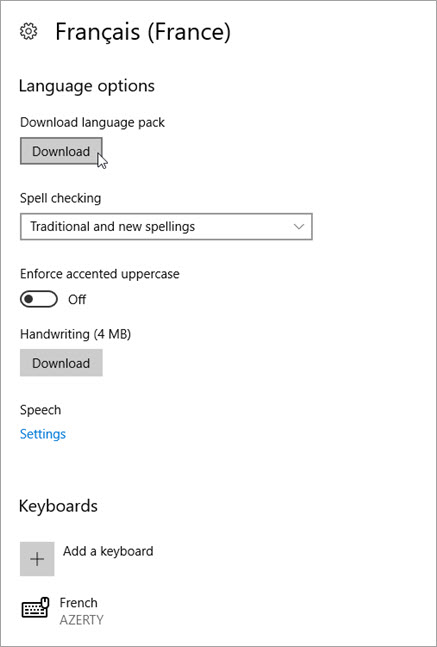Open the Traditional and new spellings dropdown

coord(166,227)
